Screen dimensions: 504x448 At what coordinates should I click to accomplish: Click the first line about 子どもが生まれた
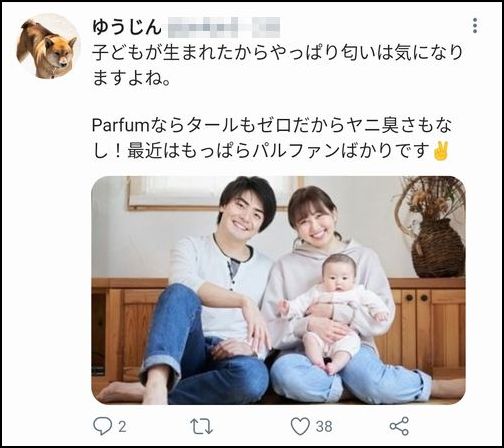[x=277, y=53]
